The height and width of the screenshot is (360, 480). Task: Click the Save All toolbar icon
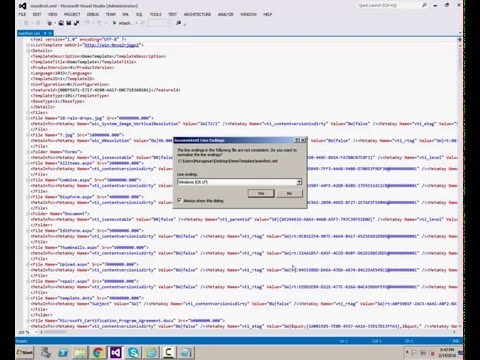click(77, 23)
